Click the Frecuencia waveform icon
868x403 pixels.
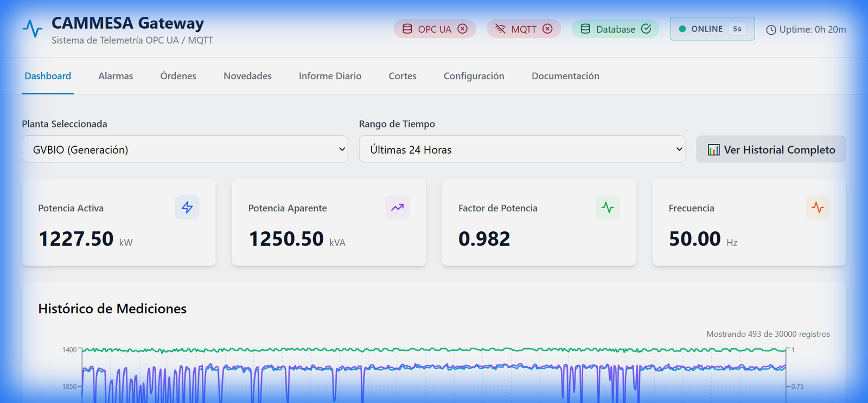coord(818,207)
